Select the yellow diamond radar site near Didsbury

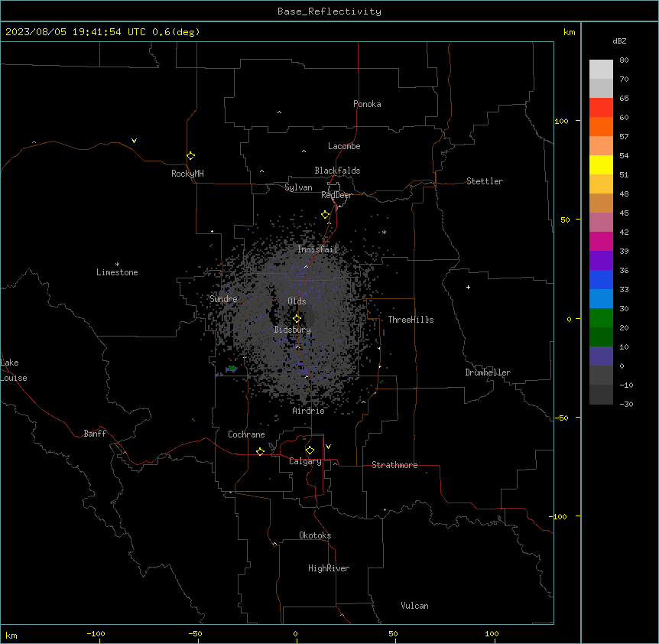(x=297, y=319)
